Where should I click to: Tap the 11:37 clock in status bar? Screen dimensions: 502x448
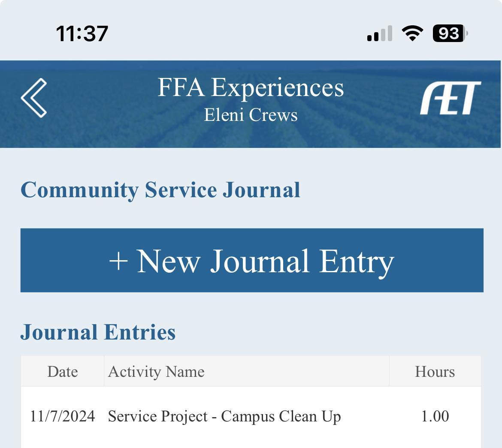click(82, 33)
